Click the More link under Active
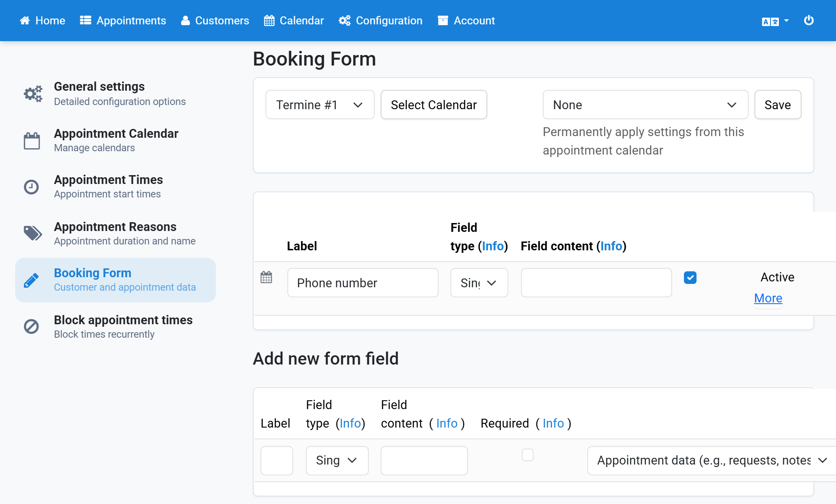Image resolution: width=836 pixels, height=504 pixels. click(x=768, y=298)
